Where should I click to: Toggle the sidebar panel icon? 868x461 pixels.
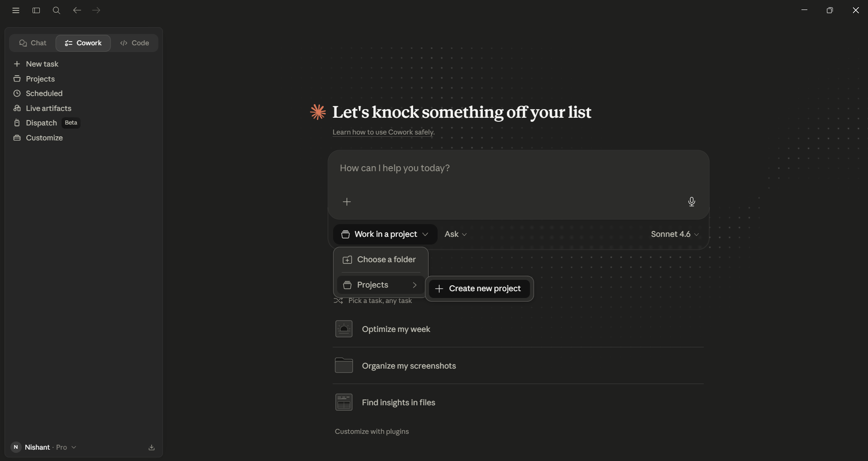pos(36,10)
